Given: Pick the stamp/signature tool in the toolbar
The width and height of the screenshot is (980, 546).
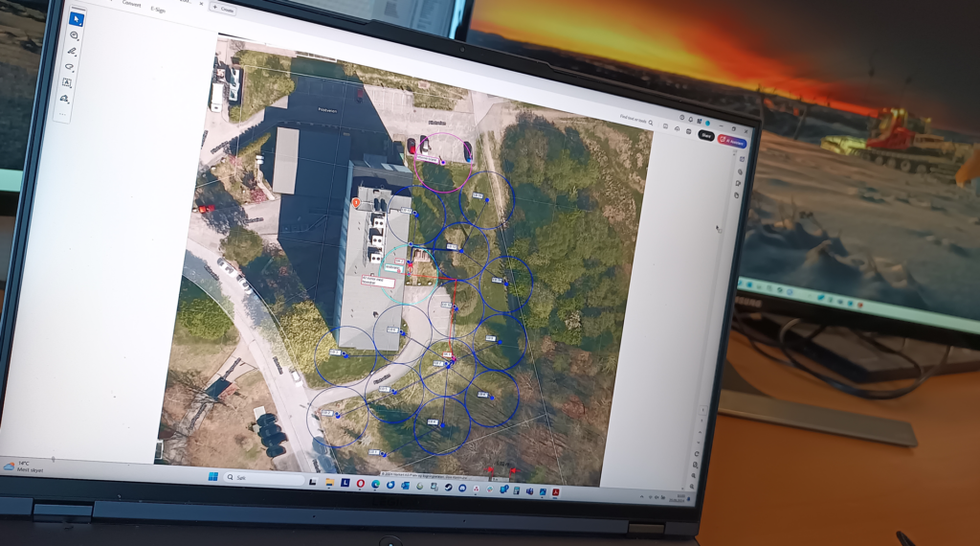Looking at the screenshot, I should 65,99.
